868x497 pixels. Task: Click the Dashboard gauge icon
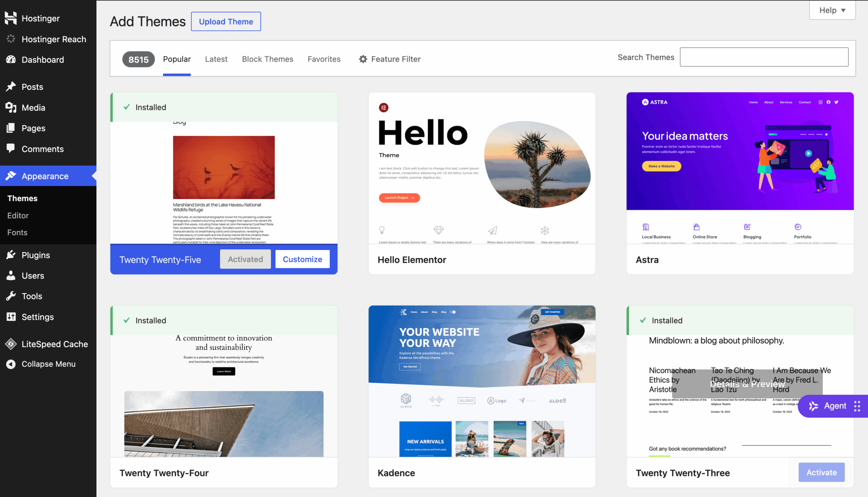click(x=11, y=59)
